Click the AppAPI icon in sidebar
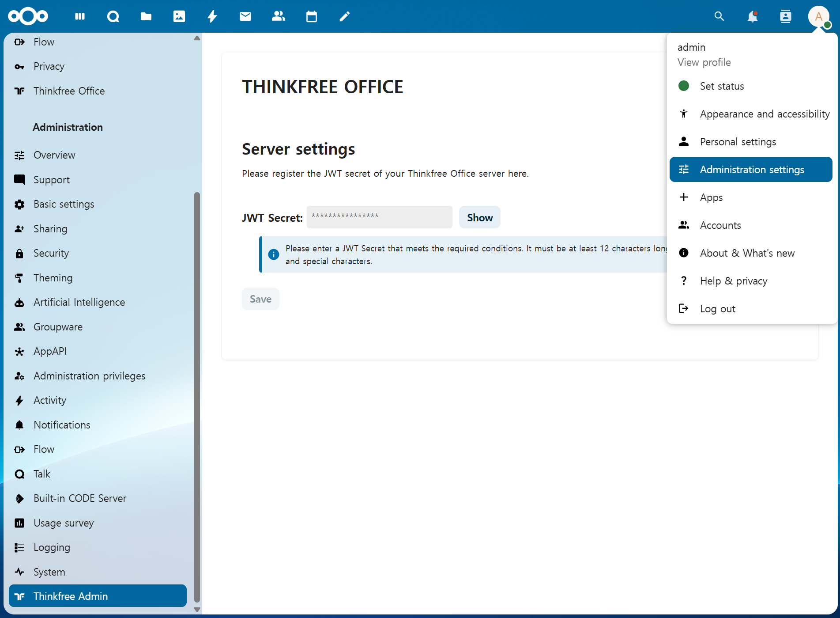The width and height of the screenshot is (840, 618). point(19,352)
